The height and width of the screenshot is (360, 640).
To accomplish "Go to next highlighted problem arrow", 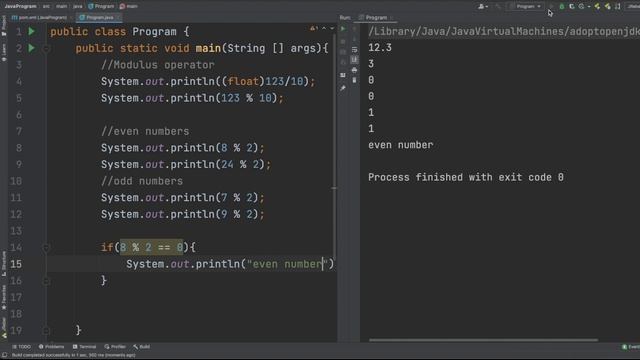I will (332, 28).
